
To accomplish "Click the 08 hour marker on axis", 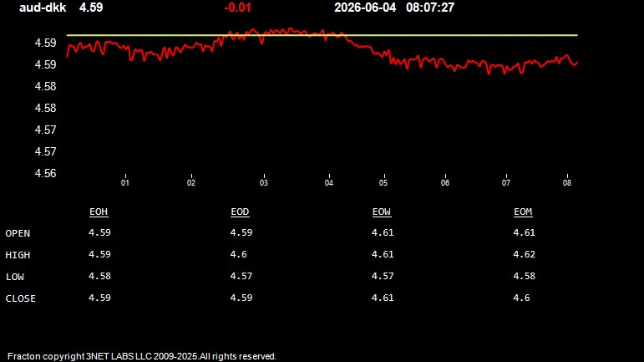I will 567,182.
